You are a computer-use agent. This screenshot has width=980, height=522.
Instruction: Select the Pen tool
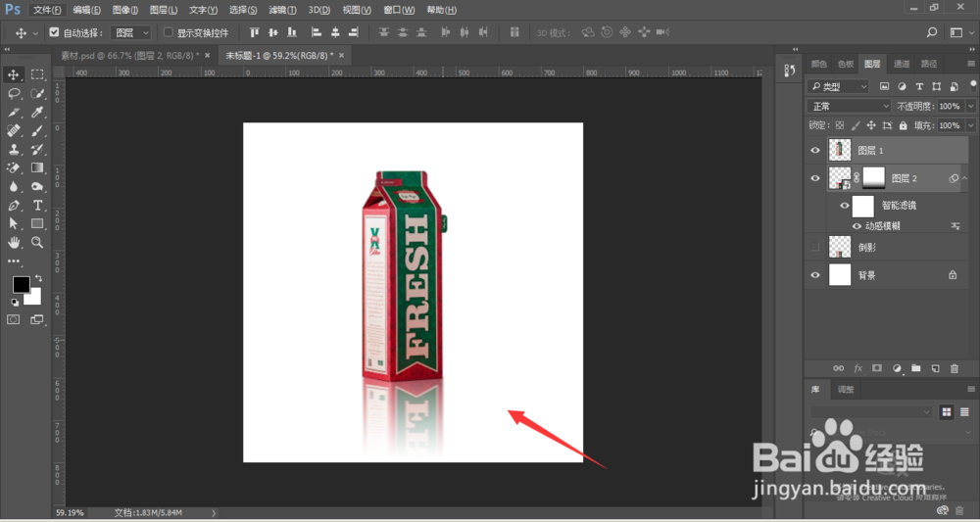pyautogui.click(x=13, y=206)
